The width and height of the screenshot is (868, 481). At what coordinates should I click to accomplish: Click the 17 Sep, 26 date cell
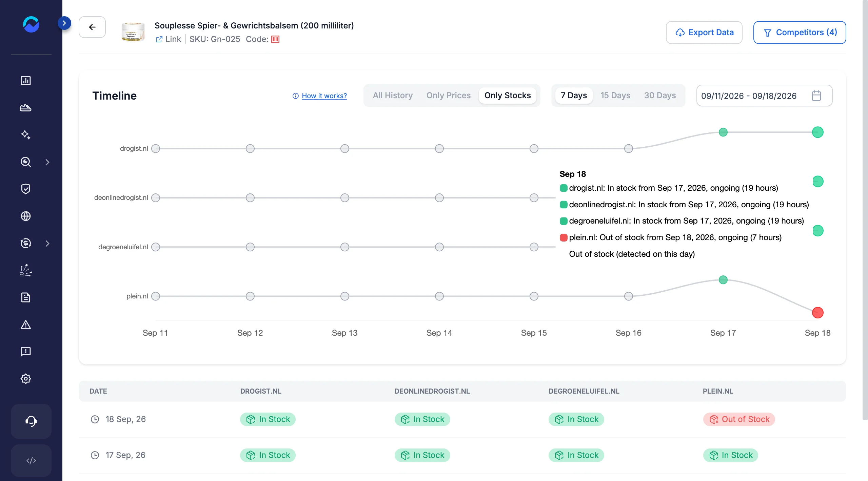[x=118, y=455]
